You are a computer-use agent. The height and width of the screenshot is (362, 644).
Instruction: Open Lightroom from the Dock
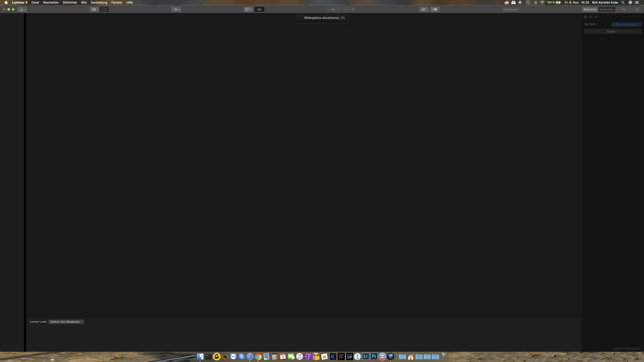coord(366,357)
